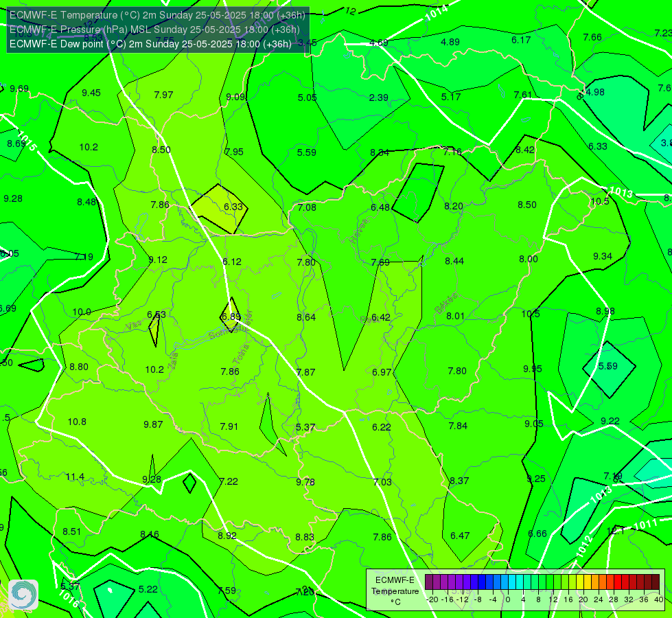Image resolution: width=672 pixels, height=618 pixels.
Task: Click the 7.97 grid value
Action: tap(164, 95)
